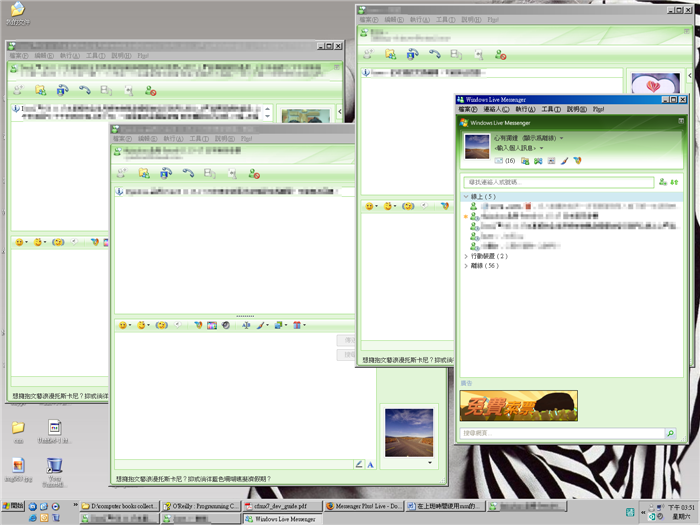Viewport: 700px width, 525px height.
Task: Click share files icon in top-right conversation window
Action: (391, 54)
